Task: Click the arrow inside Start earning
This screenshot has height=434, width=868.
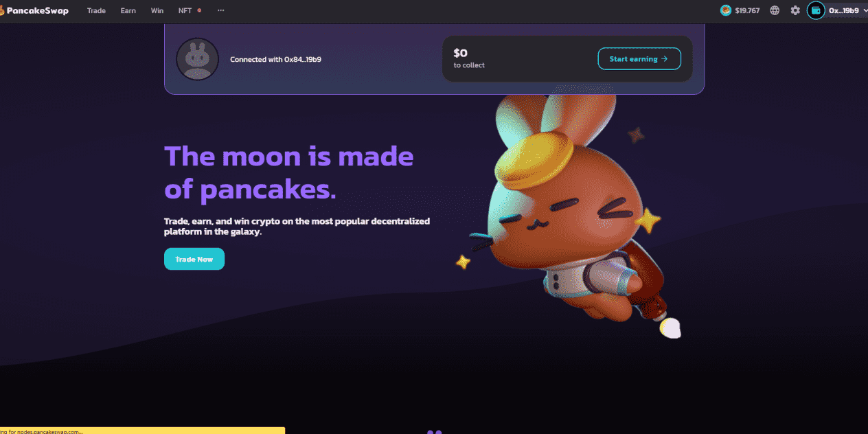Action: click(665, 59)
